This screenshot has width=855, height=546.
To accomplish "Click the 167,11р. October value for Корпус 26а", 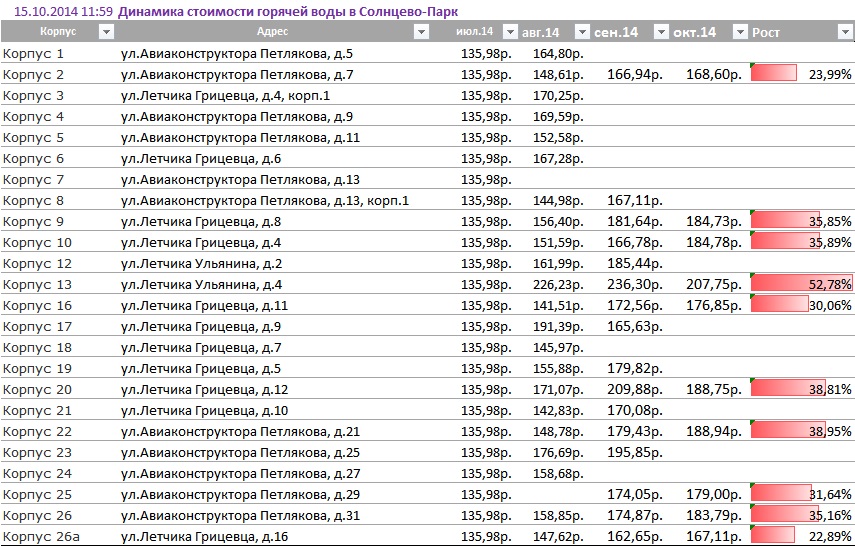I will pos(714,537).
